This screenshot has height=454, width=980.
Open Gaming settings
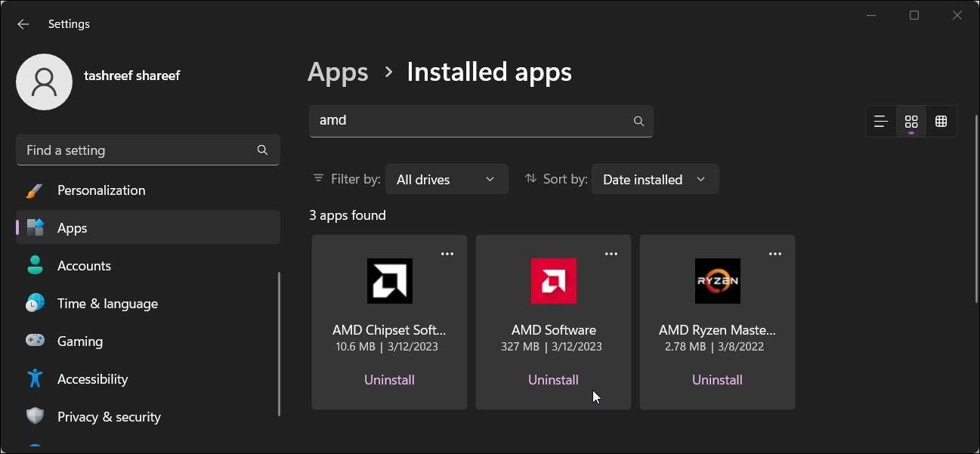tap(148, 341)
